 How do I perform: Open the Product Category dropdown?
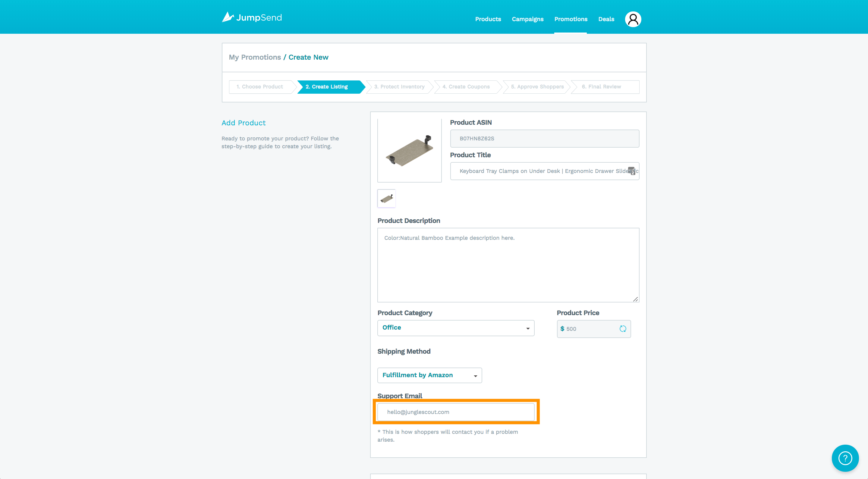456,328
